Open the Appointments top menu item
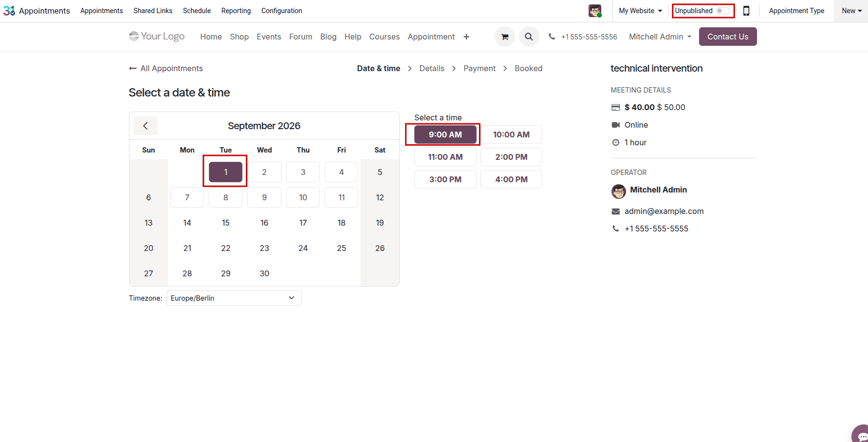Image resolution: width=868 pixels, height=442 pixels. click(x=102, y=11)
